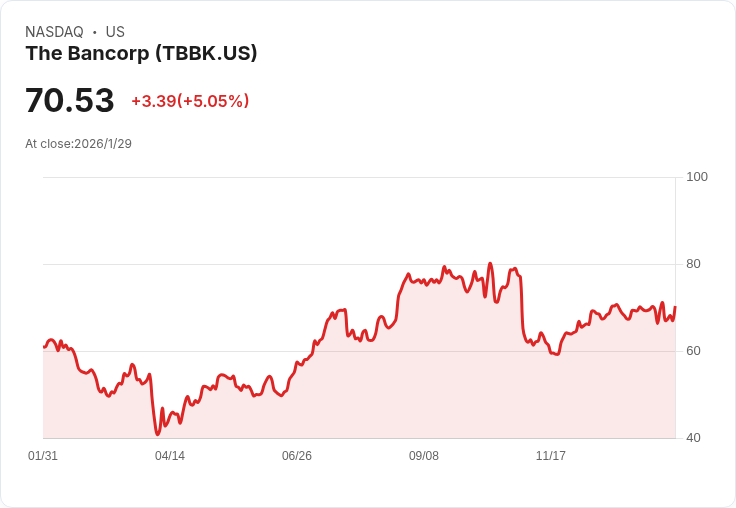Click the chart line's lowest point in April

point(157,434)
